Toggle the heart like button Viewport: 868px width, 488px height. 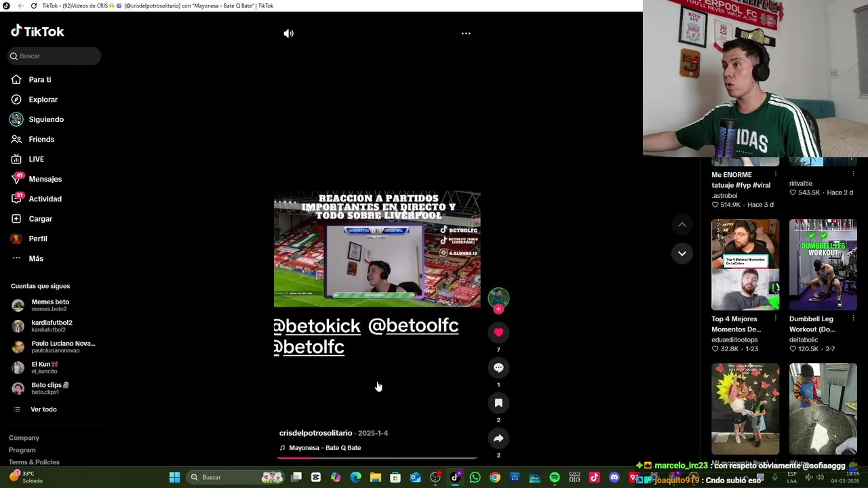[x=498, y=332]
